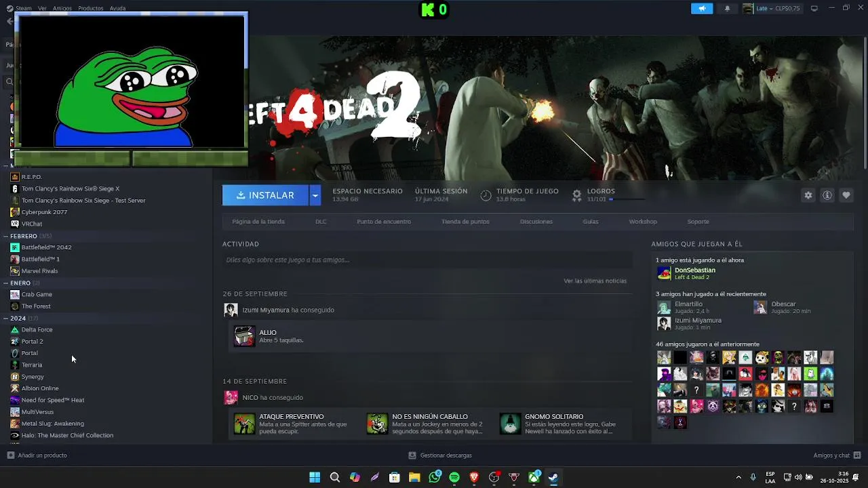868x488 pixels.
Task: Select Terraria in the library list
Action: [31, 365]
